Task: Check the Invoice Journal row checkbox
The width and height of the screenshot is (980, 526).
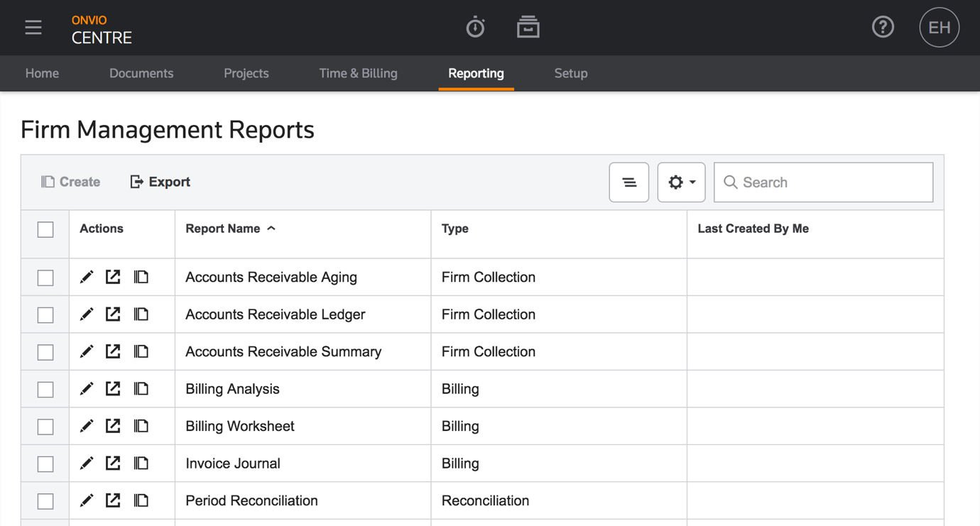Action: 45,464
